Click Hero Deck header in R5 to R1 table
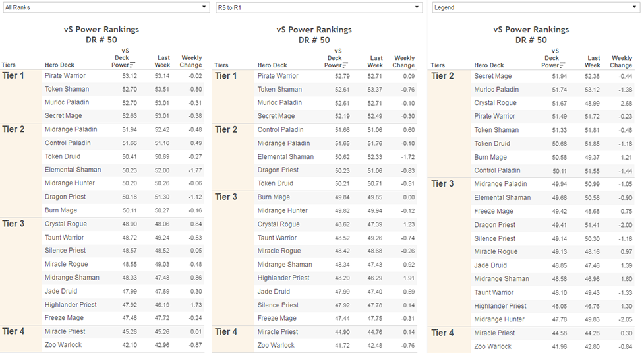Screen dimensions: 644x353 click(x=272, y=65)
